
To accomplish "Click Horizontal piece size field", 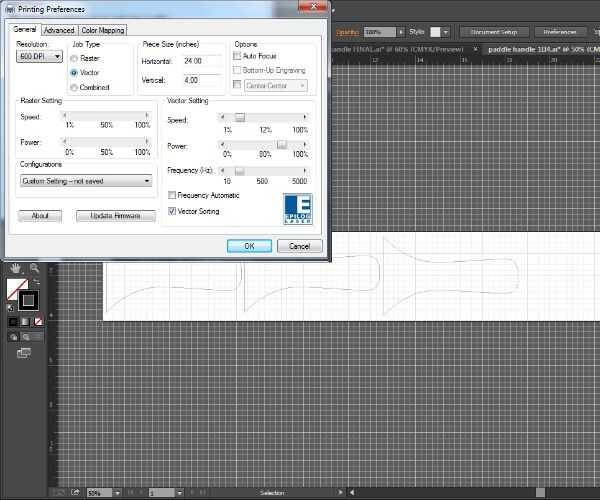I will pyautogui.click(x=202, y=61).
